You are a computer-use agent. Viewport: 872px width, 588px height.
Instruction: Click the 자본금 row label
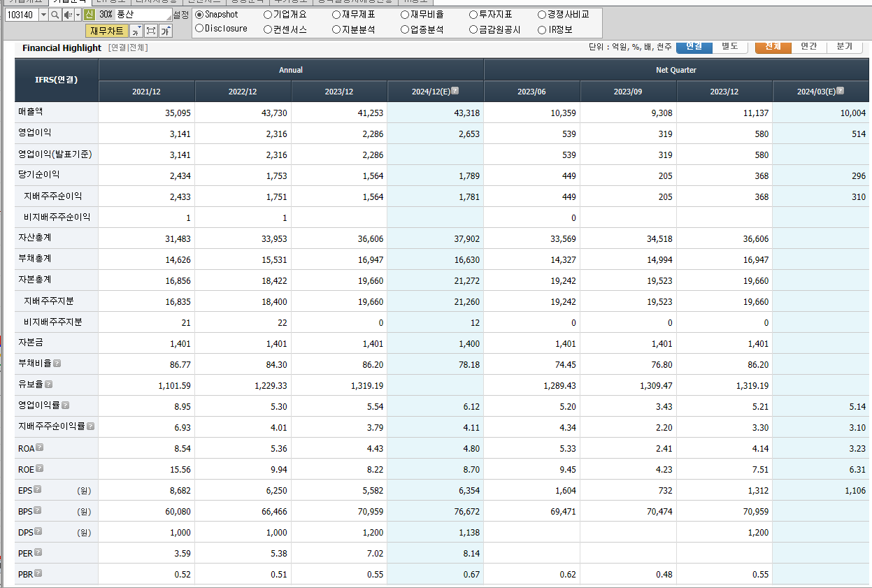tap(31, 343)
